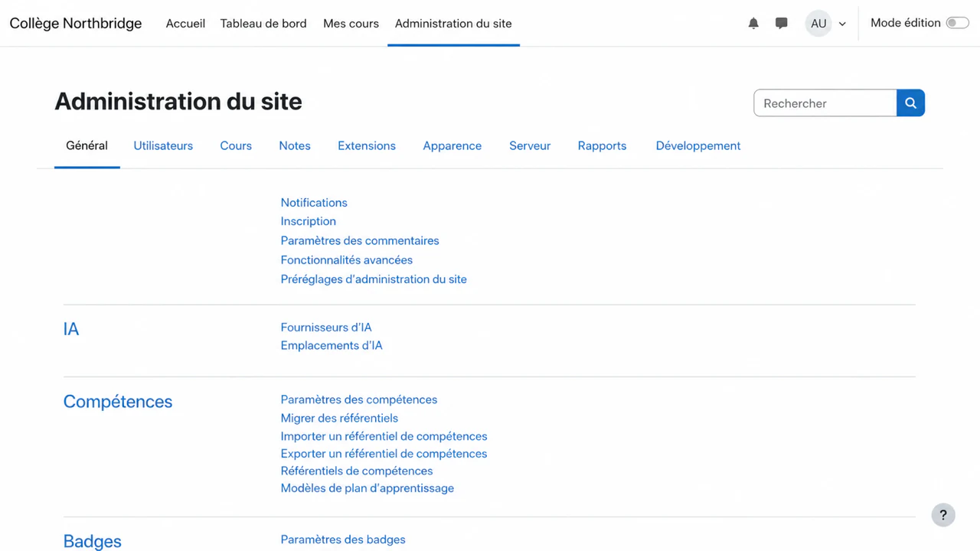
Task: Open the Notifications link
Action: click(314, 203)
